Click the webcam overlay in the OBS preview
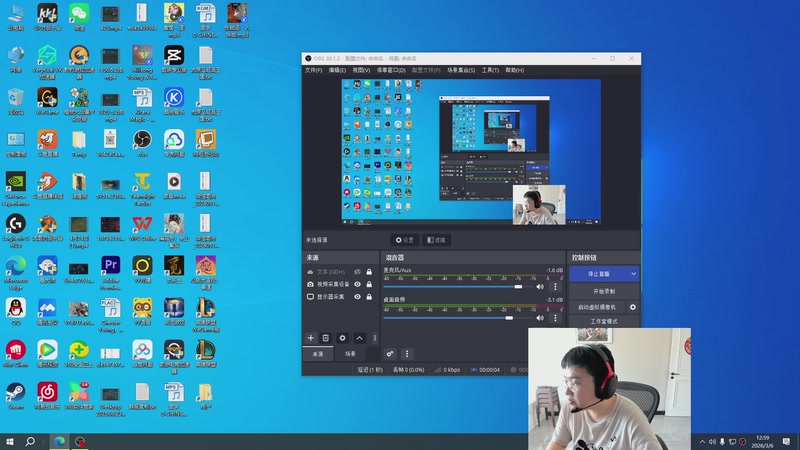Viewport: 800px width, 450px height. (x=539, y=205)
